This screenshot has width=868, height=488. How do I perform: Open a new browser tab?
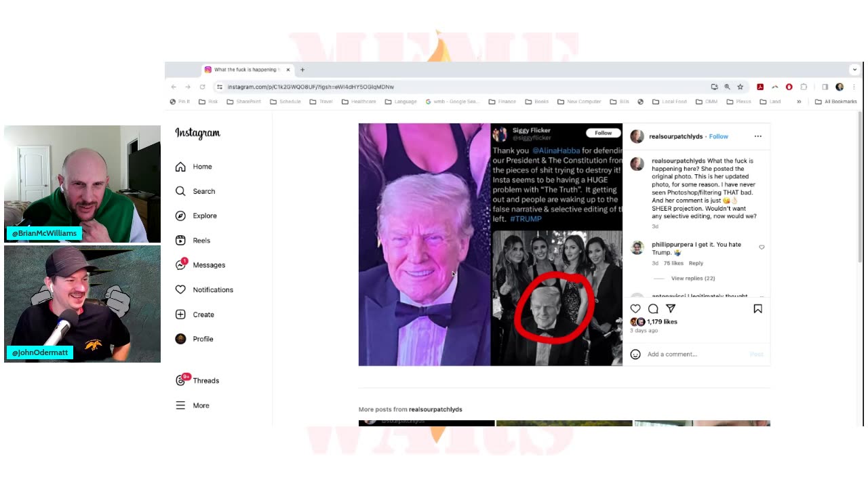[x=302, y=70]
